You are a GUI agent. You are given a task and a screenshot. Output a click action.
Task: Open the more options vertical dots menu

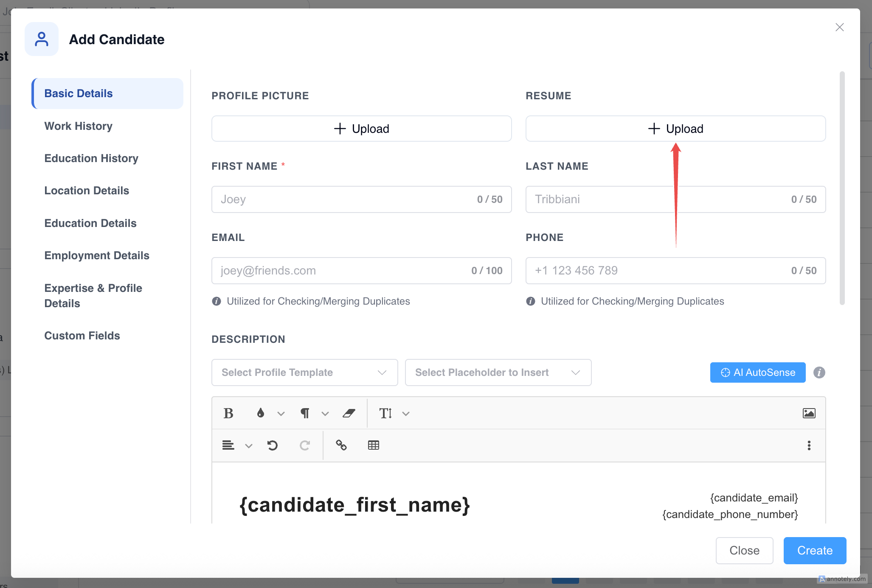pos(809,445)
